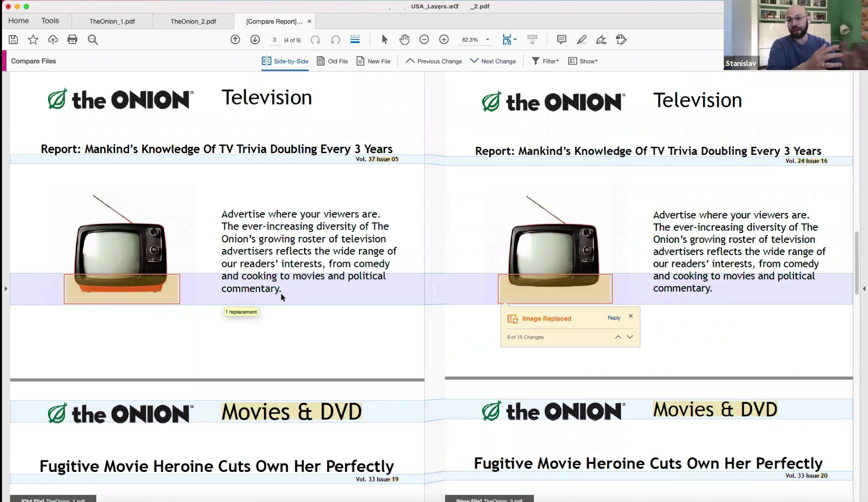Switch to Old File view

coord(333,61)
